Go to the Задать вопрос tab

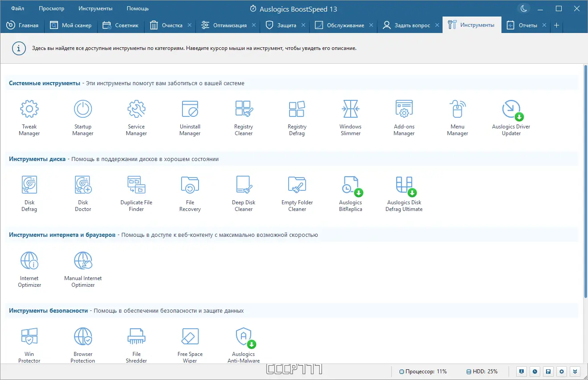410,25
